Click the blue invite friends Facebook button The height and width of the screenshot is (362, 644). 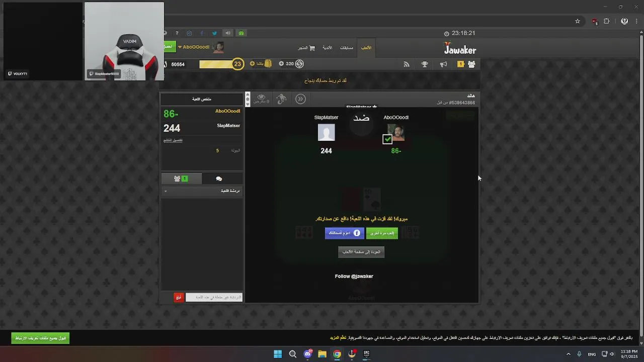pos(344,233)
